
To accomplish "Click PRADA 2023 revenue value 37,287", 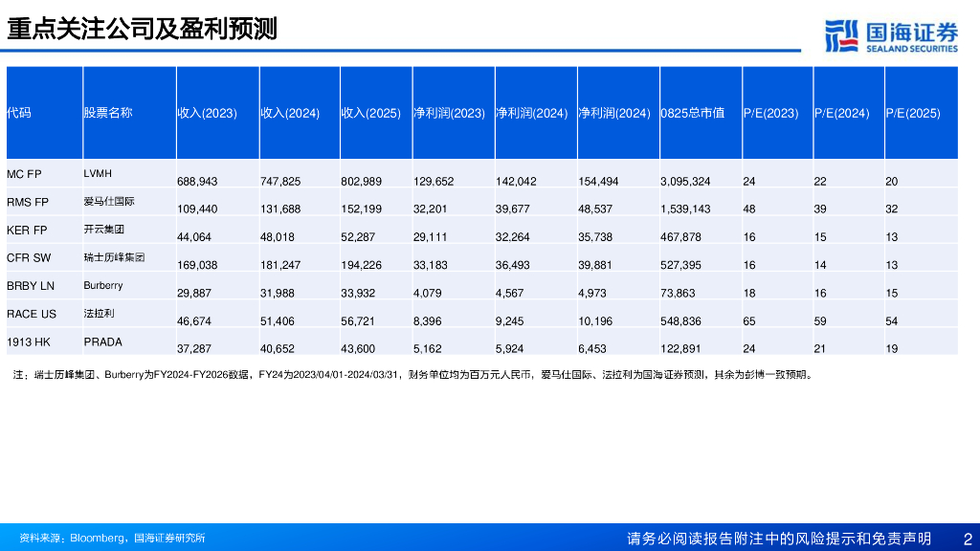I will coord(193,348).
